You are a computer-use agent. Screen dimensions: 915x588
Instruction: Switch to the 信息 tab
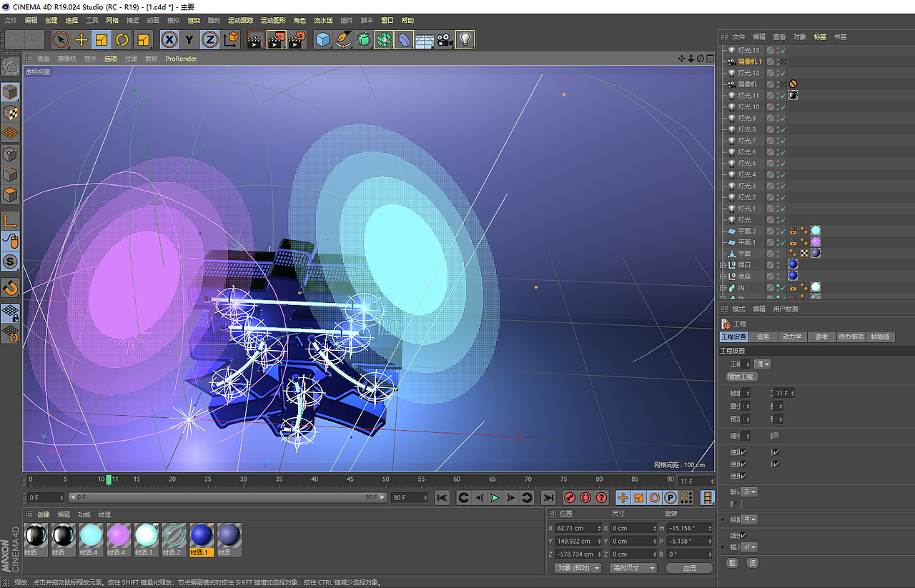pos(763,337)
